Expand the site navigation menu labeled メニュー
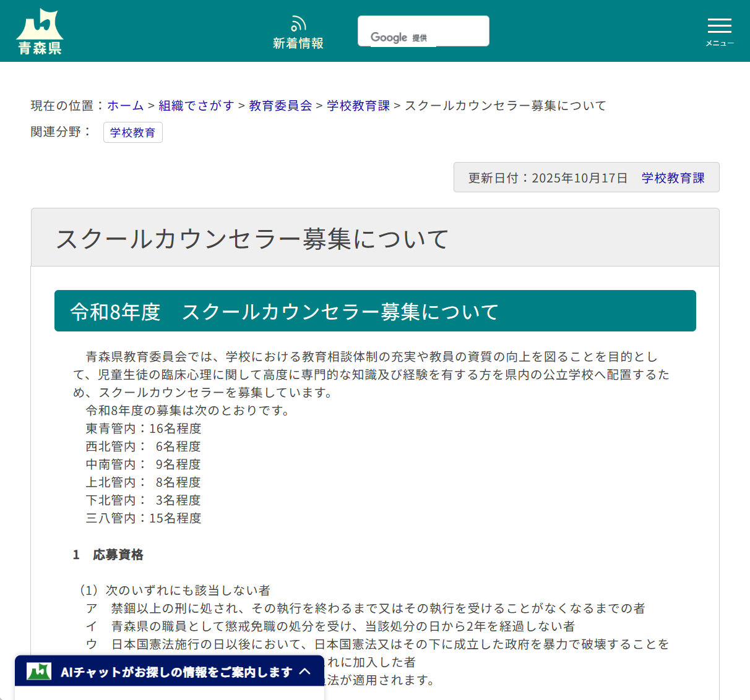This screenshot has width=750, height=700. click(x=719, y=31)
